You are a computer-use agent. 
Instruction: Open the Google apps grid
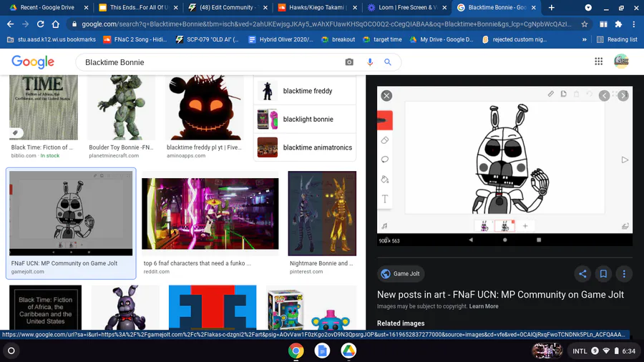(x=598, y=62)
